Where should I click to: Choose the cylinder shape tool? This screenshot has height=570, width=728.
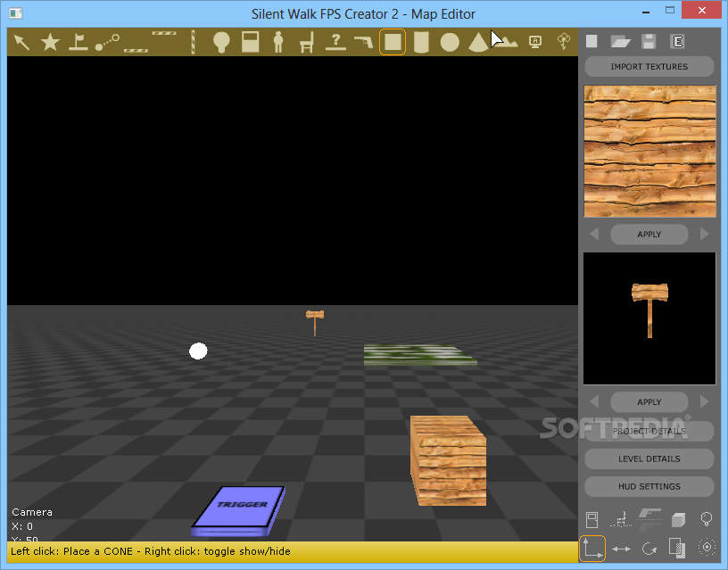pos(421,42)
